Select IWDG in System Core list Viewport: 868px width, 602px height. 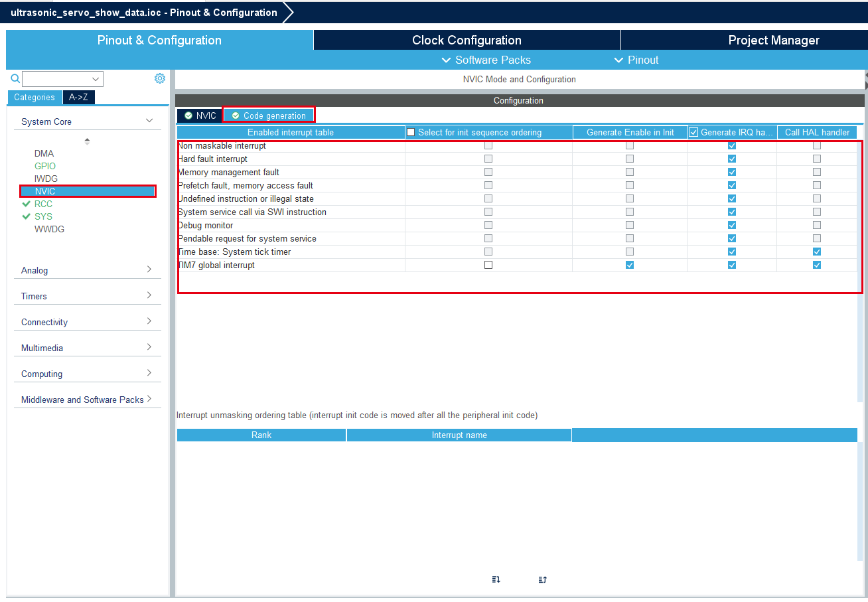(x=45, y=179)
